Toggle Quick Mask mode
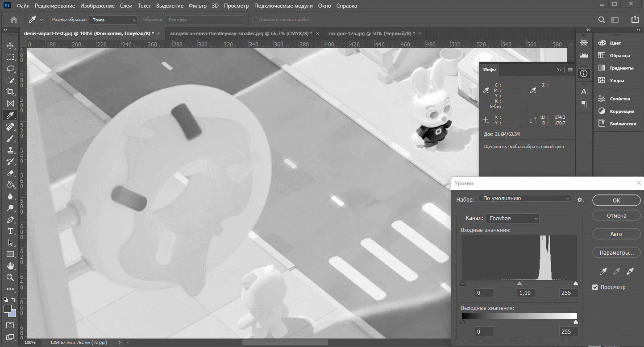Screen dimensions: 644x347 10,326
